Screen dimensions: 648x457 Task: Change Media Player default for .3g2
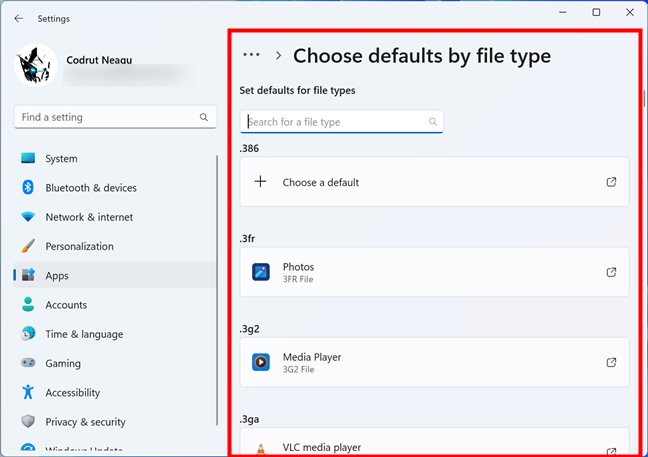tap(434, 362)
